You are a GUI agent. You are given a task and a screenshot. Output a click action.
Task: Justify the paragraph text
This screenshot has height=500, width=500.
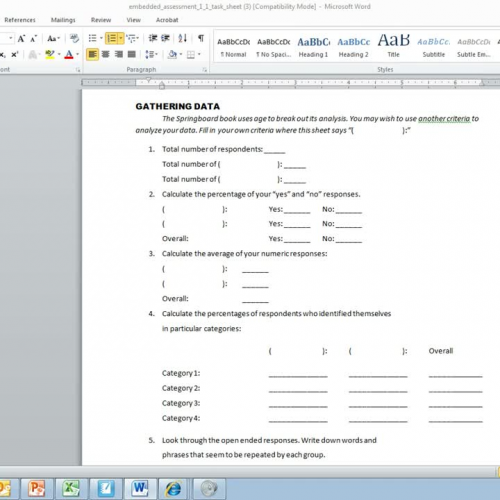click(132, 54)
